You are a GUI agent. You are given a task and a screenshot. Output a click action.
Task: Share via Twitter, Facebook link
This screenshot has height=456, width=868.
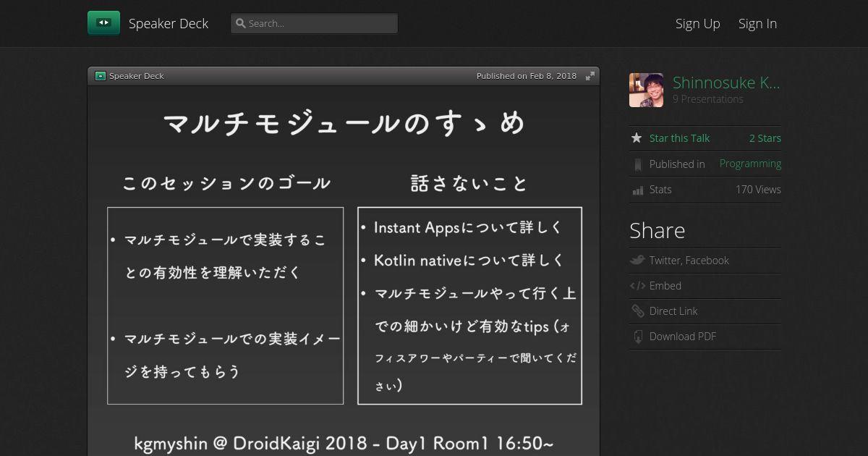(x=689, y=261)
